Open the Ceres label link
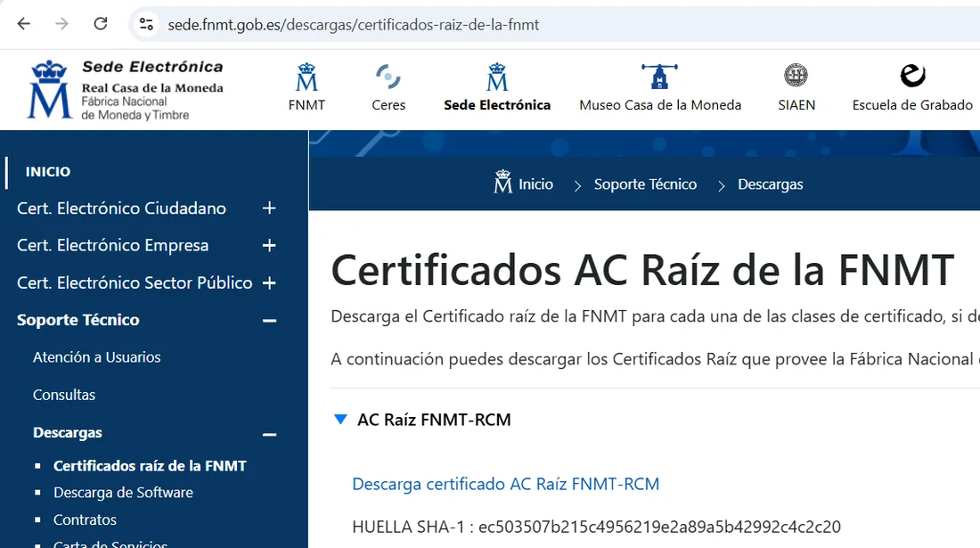The width and height of the screenshot is (980, 548). click(x=388, y=105)
